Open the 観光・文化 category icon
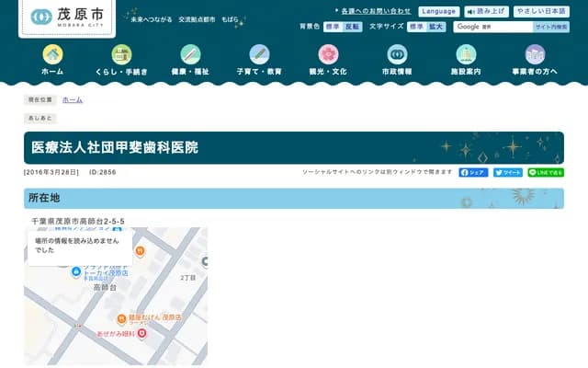588x368 pixels. click(x=328, y=54)
